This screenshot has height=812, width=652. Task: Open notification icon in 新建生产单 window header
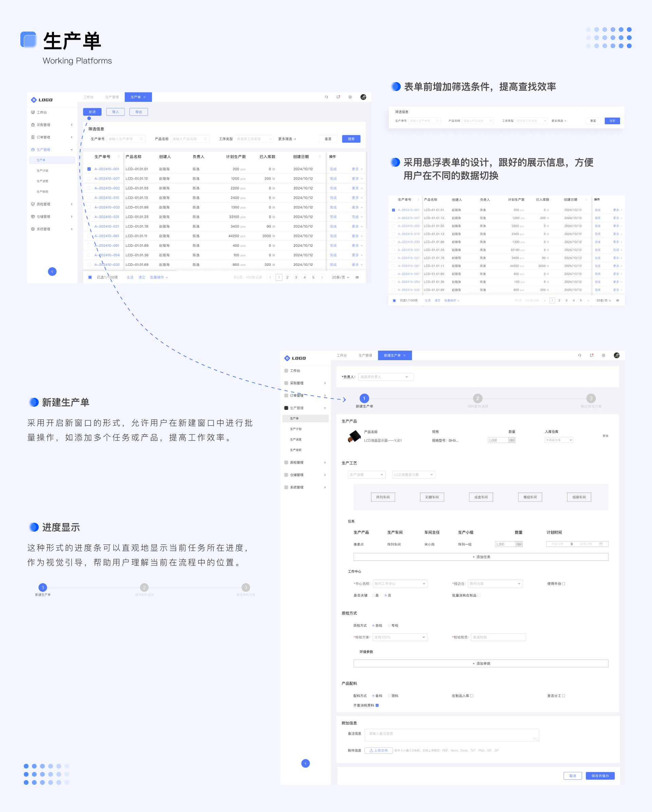(591, 355)
